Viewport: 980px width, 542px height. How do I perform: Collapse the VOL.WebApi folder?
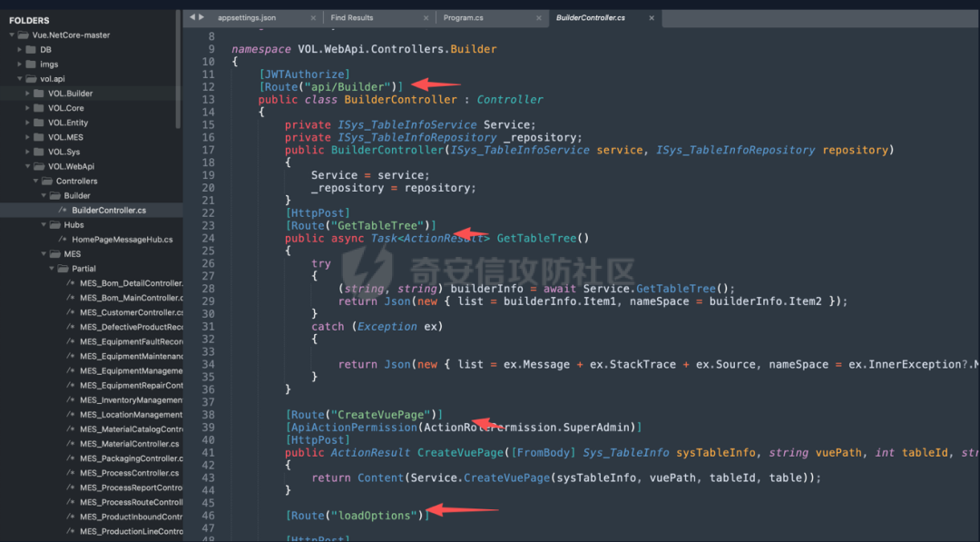[x=27, y=166]
